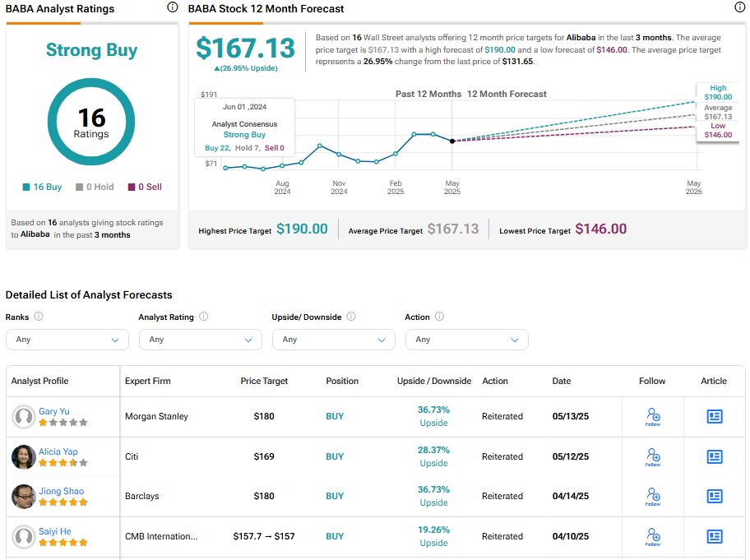Image resolution: width=750 pixels, height=560 pixels.
Task: Follow analyst Saiyi He
Action: [653, 537]
